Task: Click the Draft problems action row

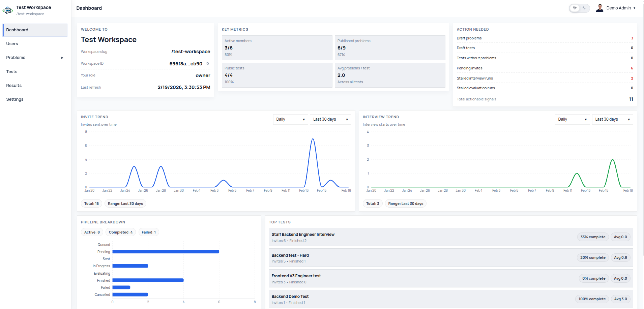Action: [545, 38]
